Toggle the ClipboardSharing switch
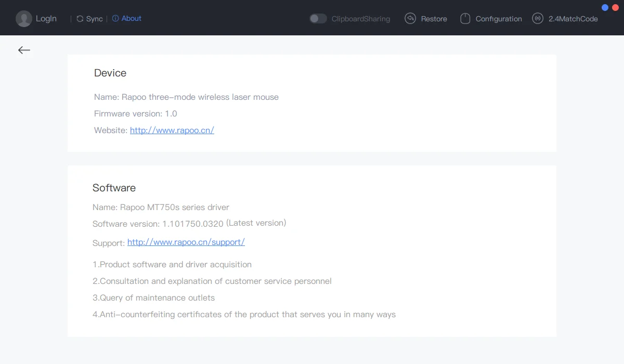Viewport: 624px width, 364px height. pyautogui.click(x=318, y=19)
